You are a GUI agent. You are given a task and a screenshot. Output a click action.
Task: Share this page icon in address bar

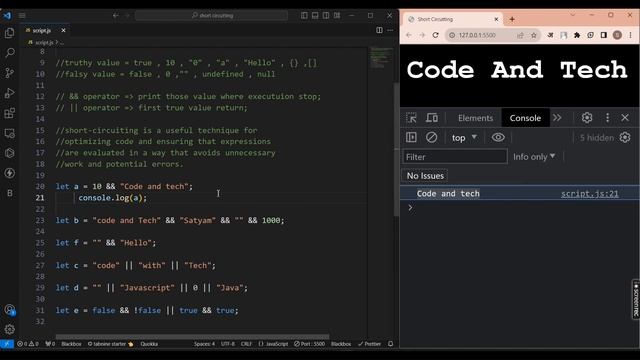click(520, 35)
